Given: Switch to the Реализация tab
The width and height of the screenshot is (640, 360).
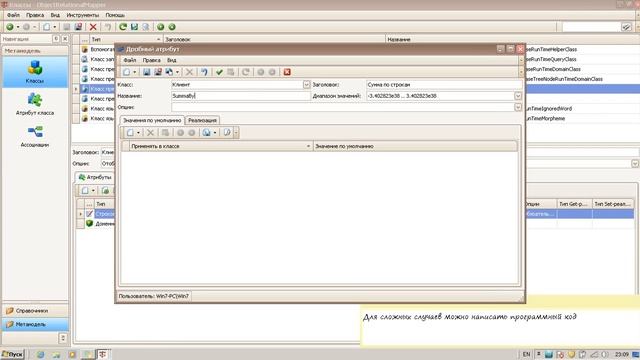Looking at the screenshot, I should [202, 120].
